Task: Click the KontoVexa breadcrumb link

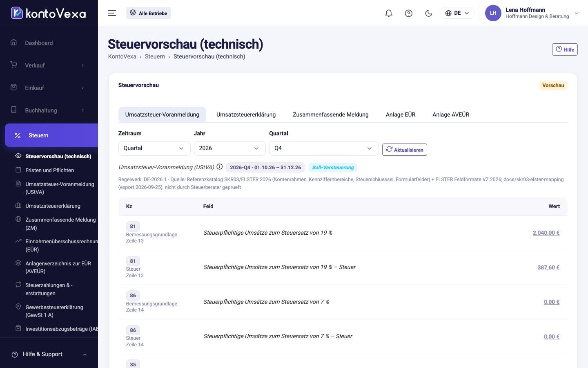Action: 122,56
